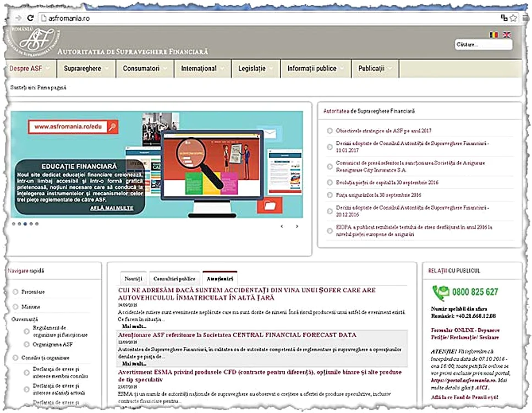The height and width of the screenshot is (413, 532).
Task: Open Află la ce Fond de Pensii ești
Action: [464, 397]
